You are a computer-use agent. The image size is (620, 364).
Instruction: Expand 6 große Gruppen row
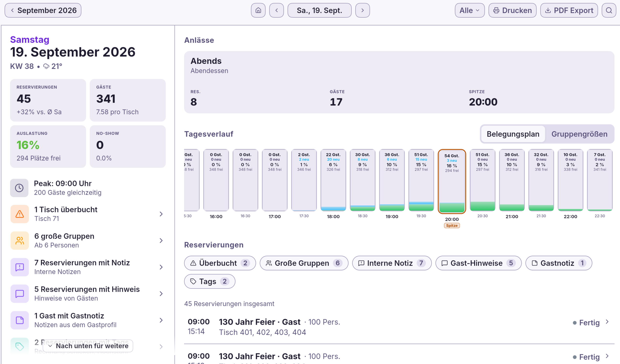point(88,240)
